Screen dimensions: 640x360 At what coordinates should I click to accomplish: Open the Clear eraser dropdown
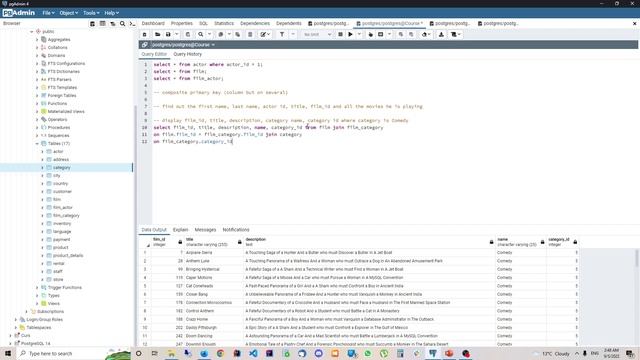426,35
